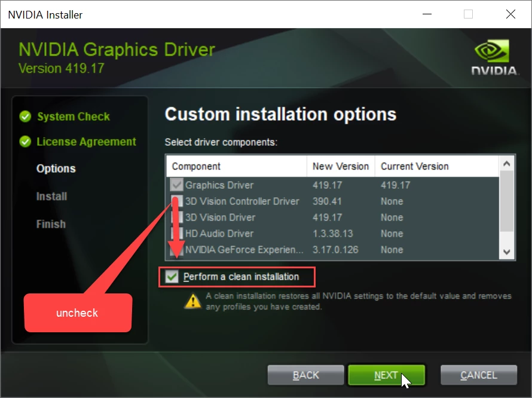
Task: Go to the NEXT step
Action: [386, 375]
